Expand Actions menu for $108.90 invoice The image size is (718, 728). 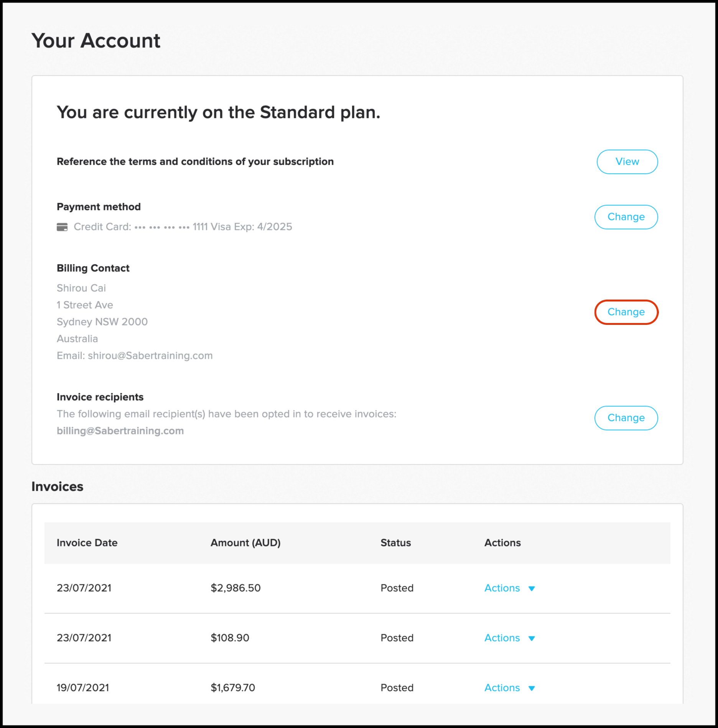pos(509,638)
